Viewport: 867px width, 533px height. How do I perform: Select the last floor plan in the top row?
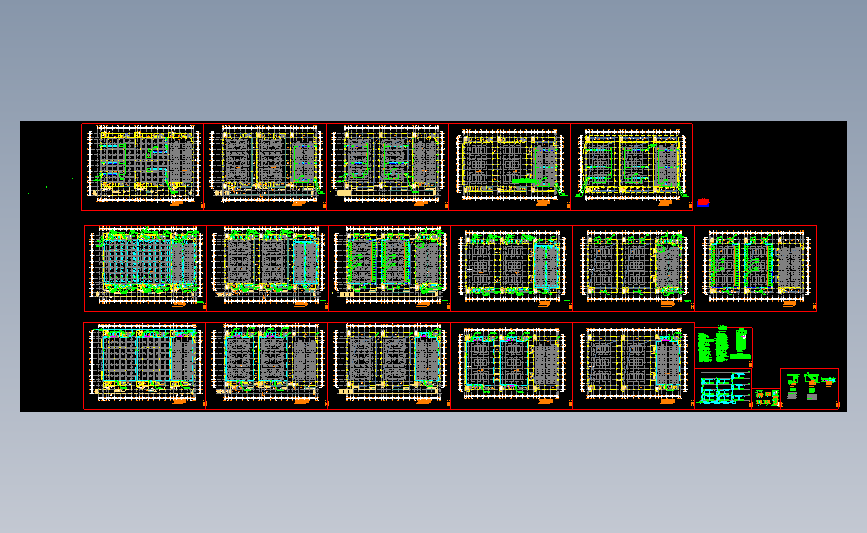click(x=631, y=167)
